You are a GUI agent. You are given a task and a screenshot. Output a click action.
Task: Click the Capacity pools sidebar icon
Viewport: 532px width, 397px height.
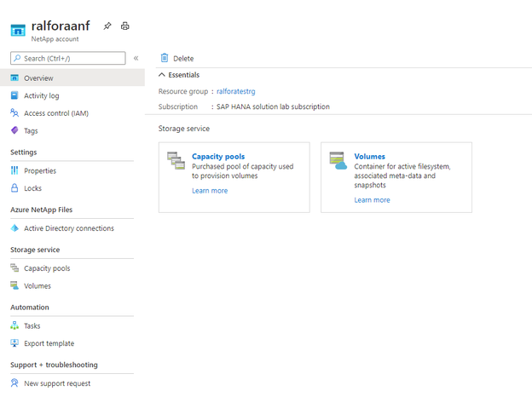pos(14,268)
